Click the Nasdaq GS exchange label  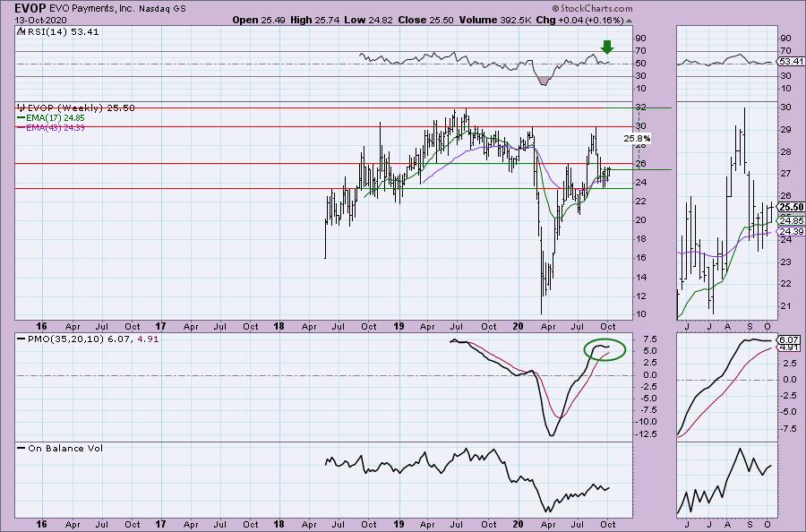(x=161, y=8)
